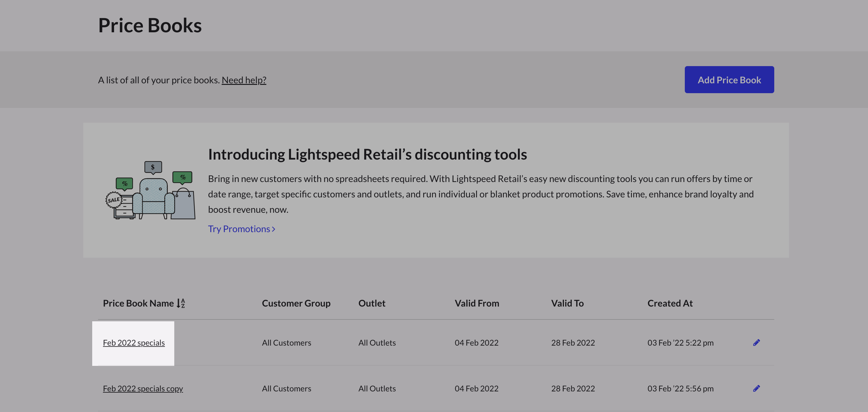The image size is (868, 412).
Task: Click the Price Book Name column header
Action: [138, 303]
